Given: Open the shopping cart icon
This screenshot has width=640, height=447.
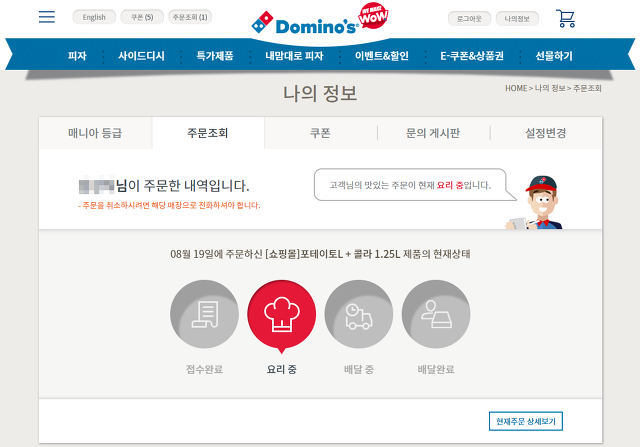Looking at the screenshot, I should [x=566, y=18].
